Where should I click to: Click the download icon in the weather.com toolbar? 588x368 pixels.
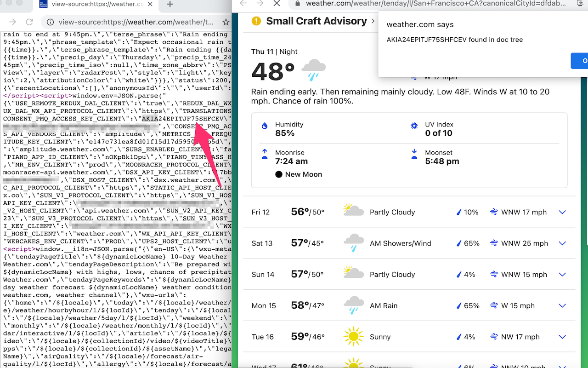(580, 3)
